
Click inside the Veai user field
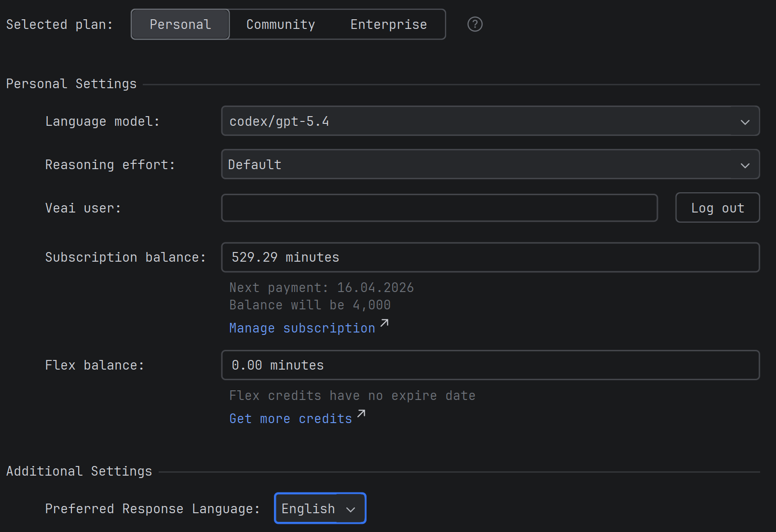439,208
